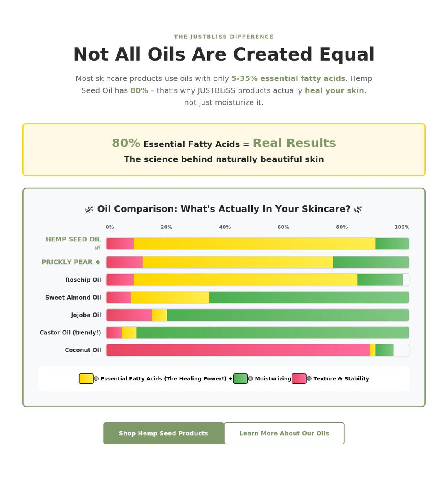The height and width of the screenshot is (478, 448).
Task: Click the circle icon before Texture & Stability
Action: point(309,378)
